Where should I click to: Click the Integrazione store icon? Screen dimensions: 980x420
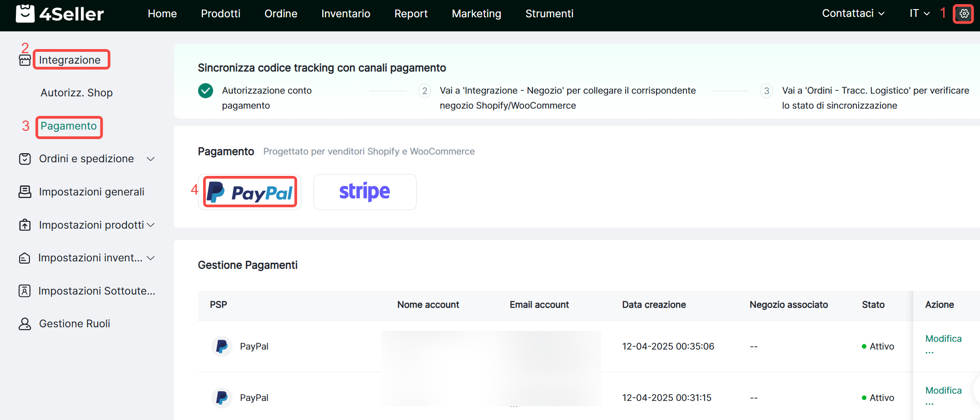(x=25, y=60)
